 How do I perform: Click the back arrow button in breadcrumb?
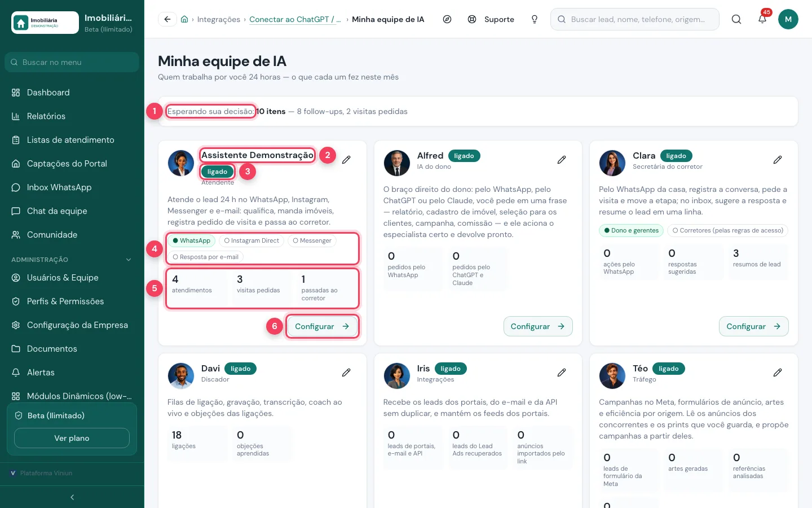point(167,19)
